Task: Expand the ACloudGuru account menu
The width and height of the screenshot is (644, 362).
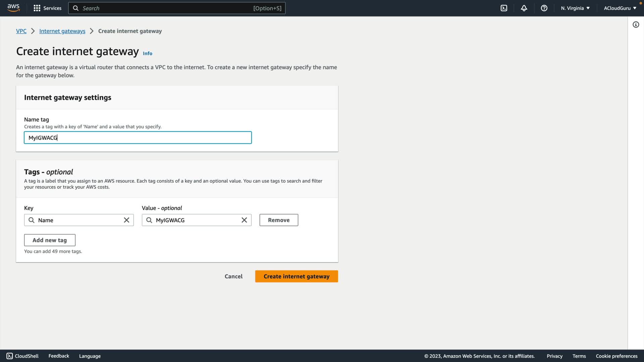Action: pos(620,8)
